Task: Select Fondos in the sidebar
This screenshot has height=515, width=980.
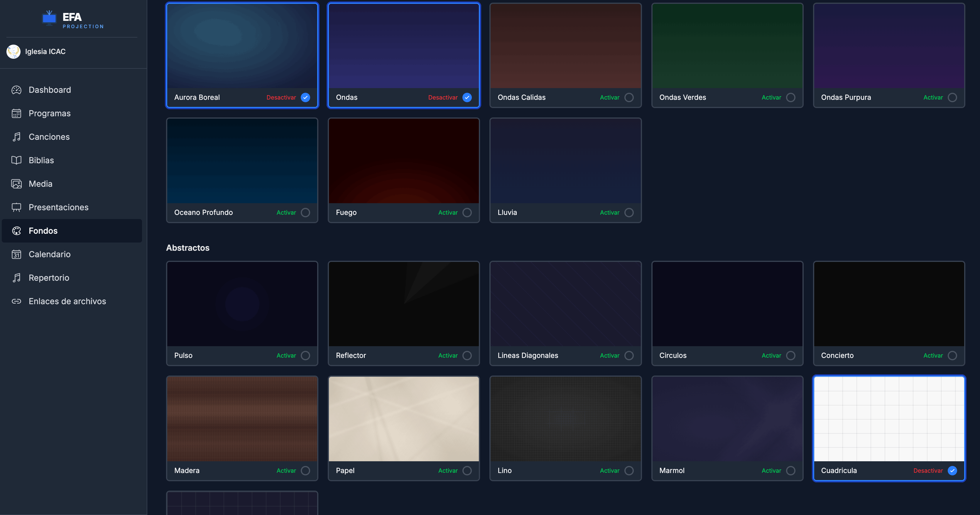Action: (x=43, y=231)
